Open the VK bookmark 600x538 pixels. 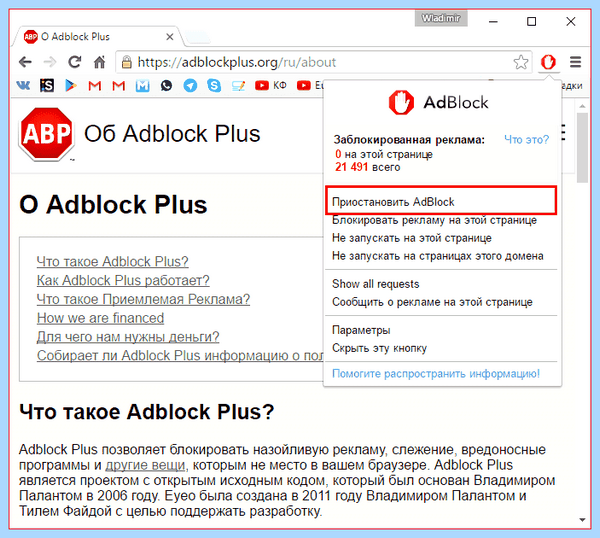pos(23,85)
